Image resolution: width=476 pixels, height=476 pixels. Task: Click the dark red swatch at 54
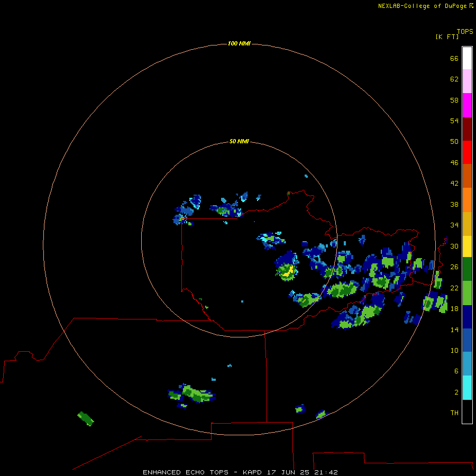pyautogui.click(x=467, y=129)
